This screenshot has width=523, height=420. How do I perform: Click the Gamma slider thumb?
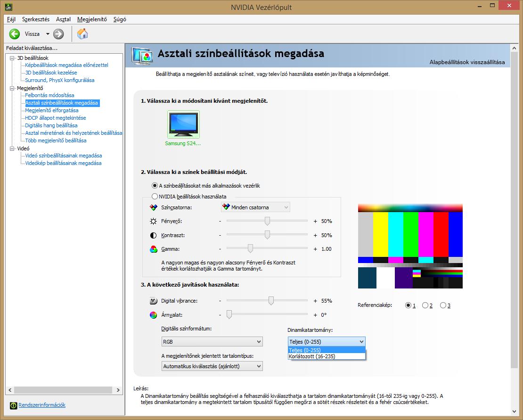250,248
